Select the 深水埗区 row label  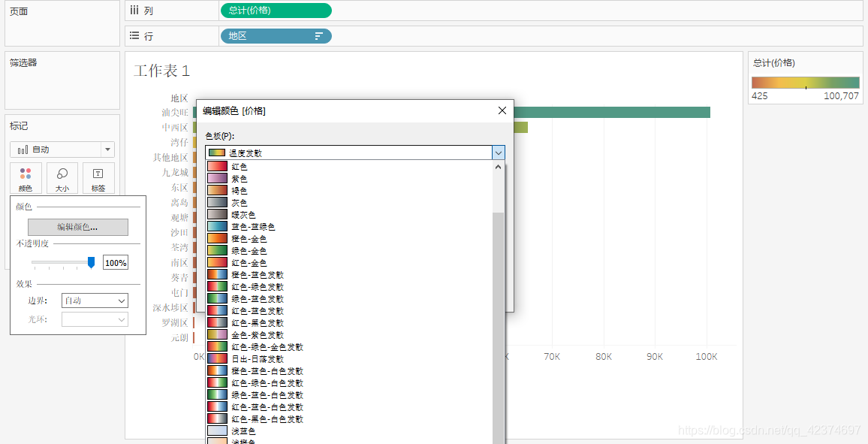(x=170, y=307)
